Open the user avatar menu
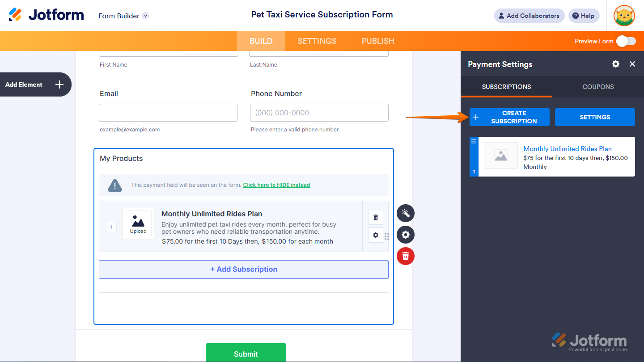Image resolution: width=644 pixels, height=362 pixels. [624, 16]
